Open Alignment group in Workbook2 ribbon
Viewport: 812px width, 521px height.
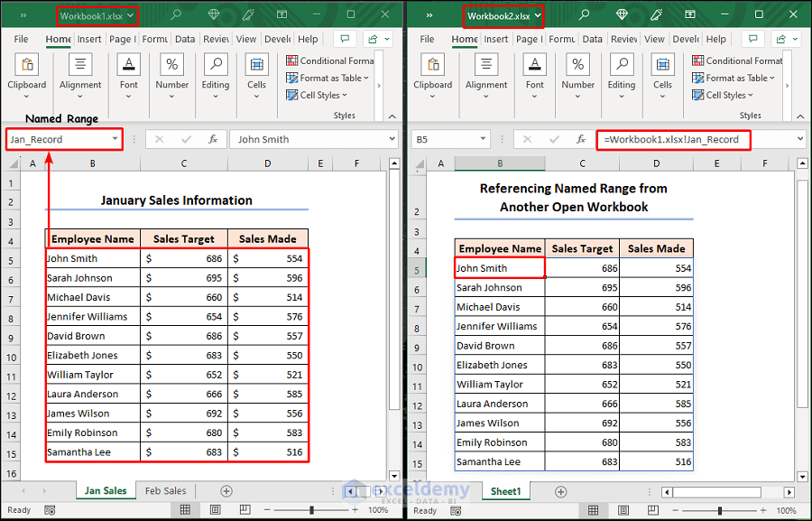click(x=486, y=72)
